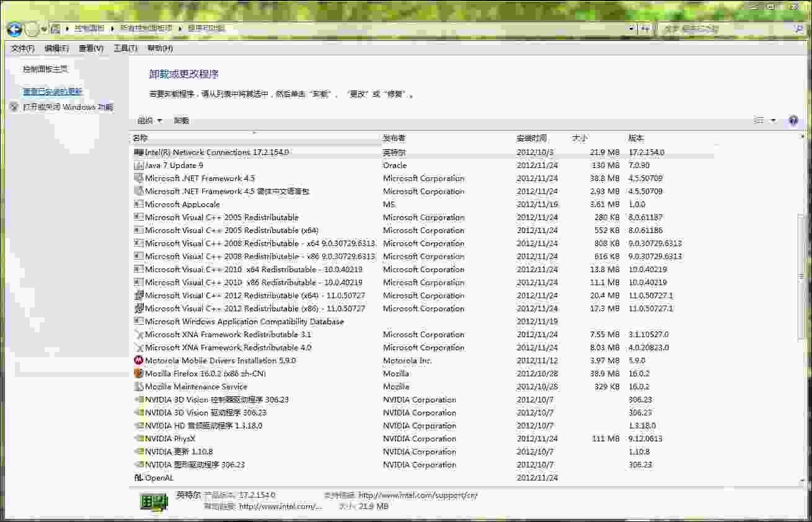Open 查看已安装的更新 link
Image resolution: width=812 pixels, height=522 pixels.
coord(53,92)
